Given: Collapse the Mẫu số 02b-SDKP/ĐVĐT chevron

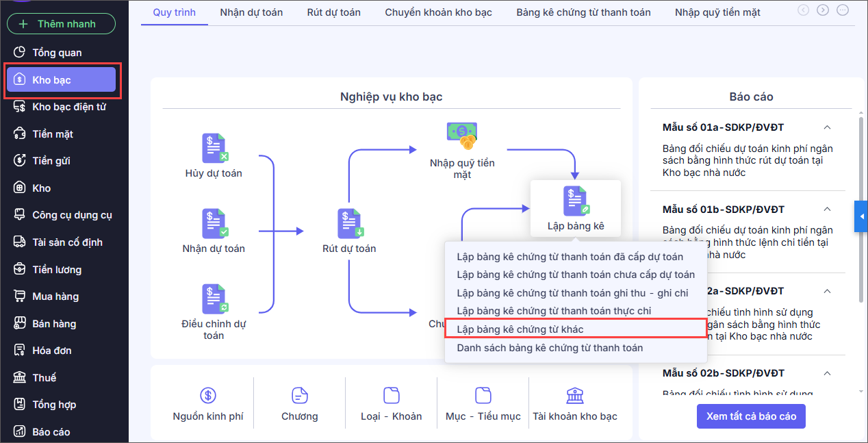Looking at the screenshot, I should 827,373.
